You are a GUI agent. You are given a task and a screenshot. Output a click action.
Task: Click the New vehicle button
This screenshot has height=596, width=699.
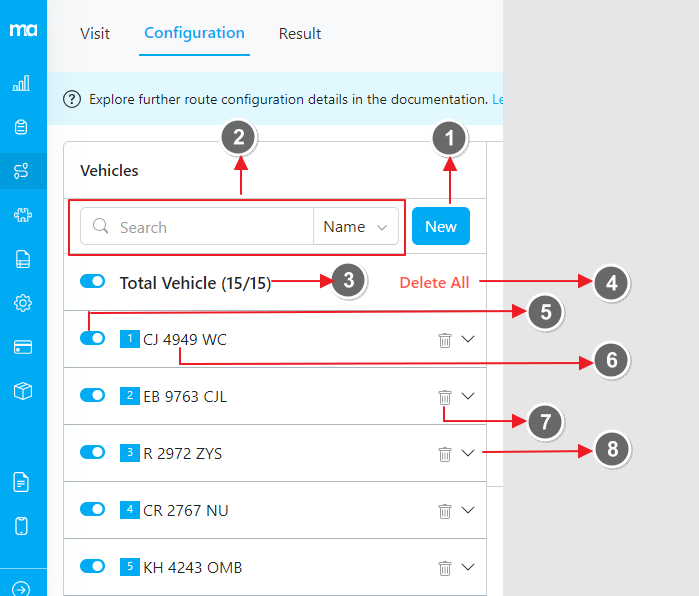(x=440, y=227)
